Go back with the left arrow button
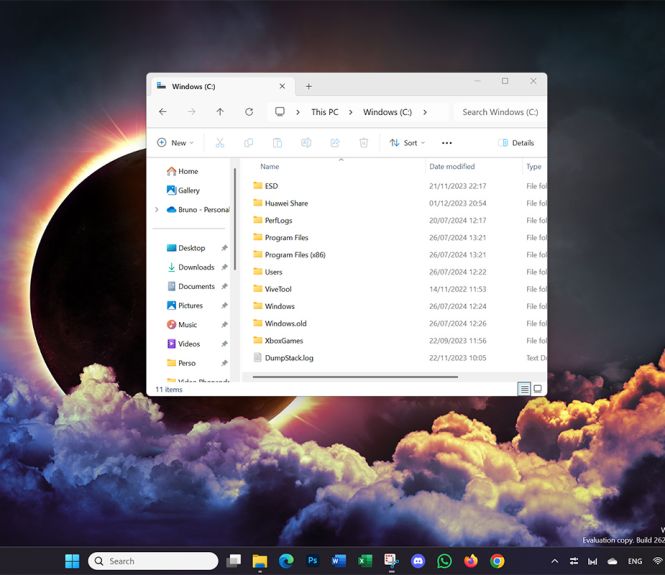The height and width of the screenshot is (575, 665). pos(162,112)
